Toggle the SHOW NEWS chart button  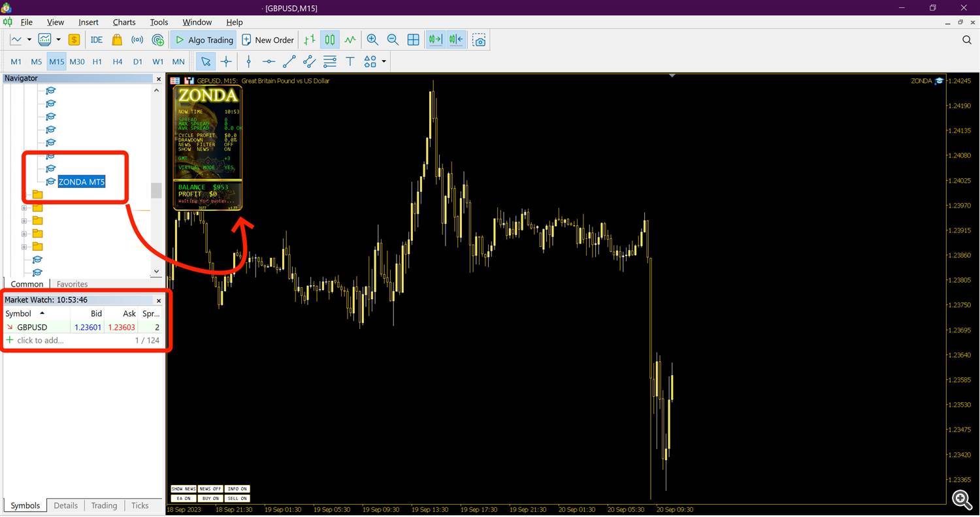[184, 489]
